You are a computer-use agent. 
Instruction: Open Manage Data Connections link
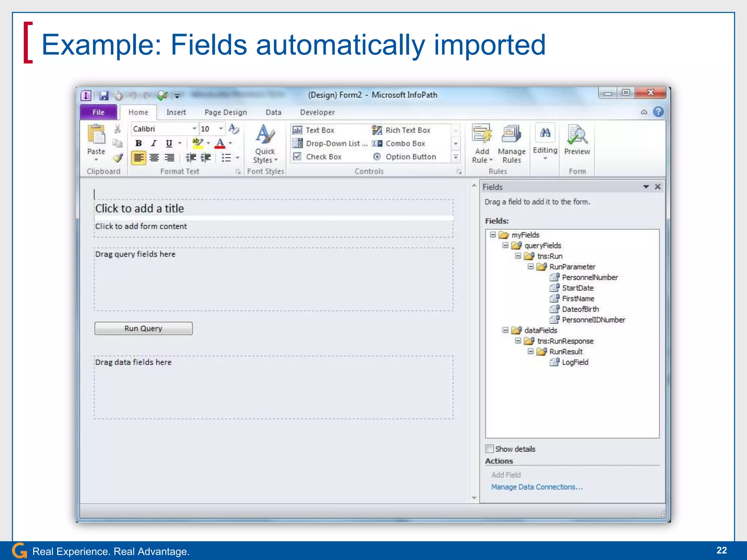(x=537, y=487)
